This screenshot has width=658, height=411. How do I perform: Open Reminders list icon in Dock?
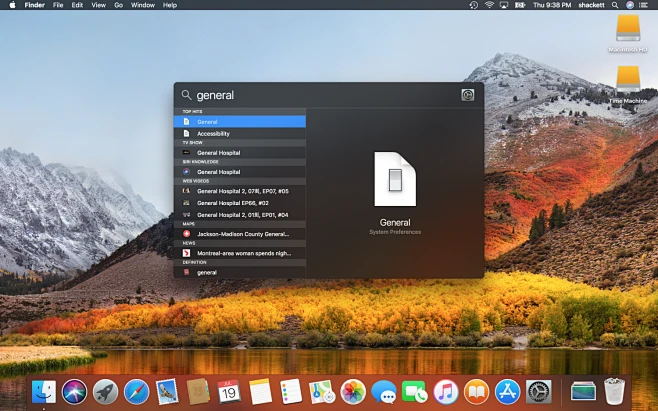pos(290,392)
